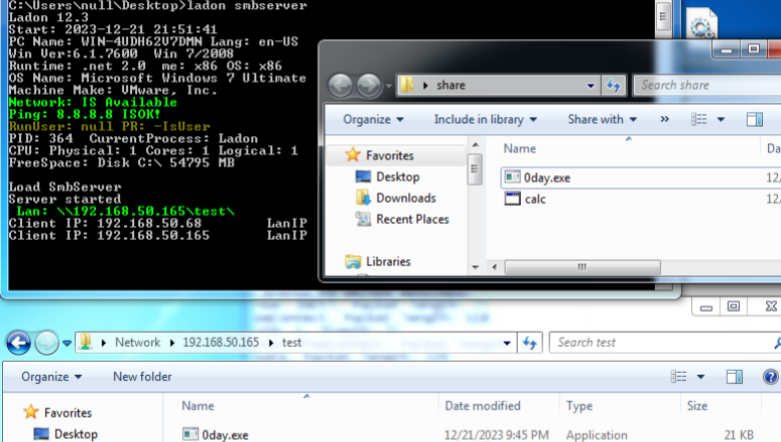This screenshot has width=781, height=442.
Task: Sort by Type column
Action: pos(579,406)
